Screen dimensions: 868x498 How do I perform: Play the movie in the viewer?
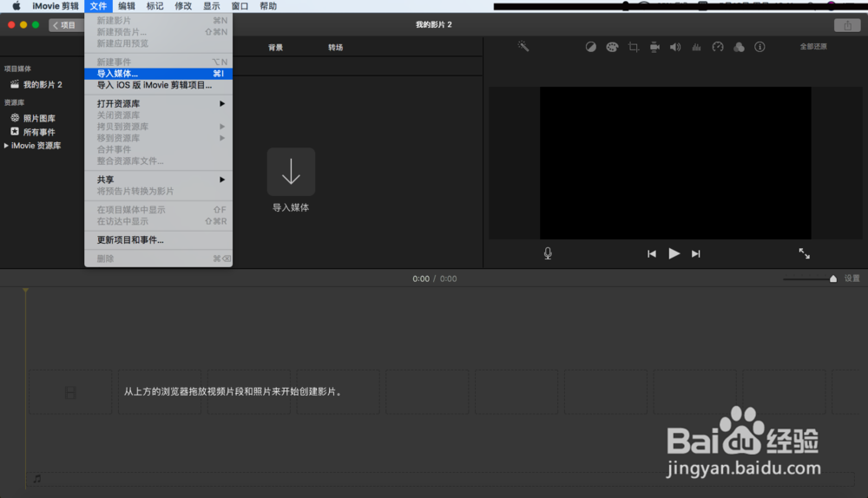tap(674, 253)
